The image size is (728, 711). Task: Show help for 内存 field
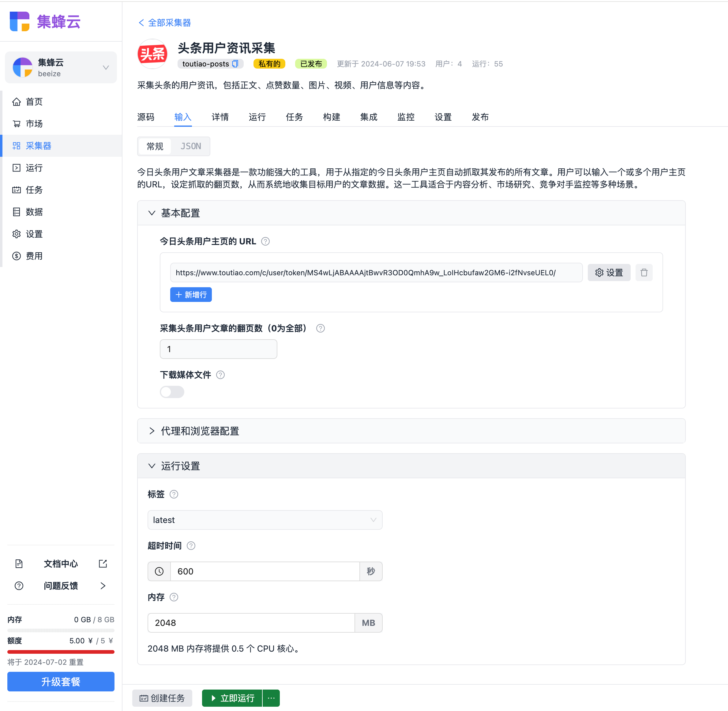coord(174,597)
